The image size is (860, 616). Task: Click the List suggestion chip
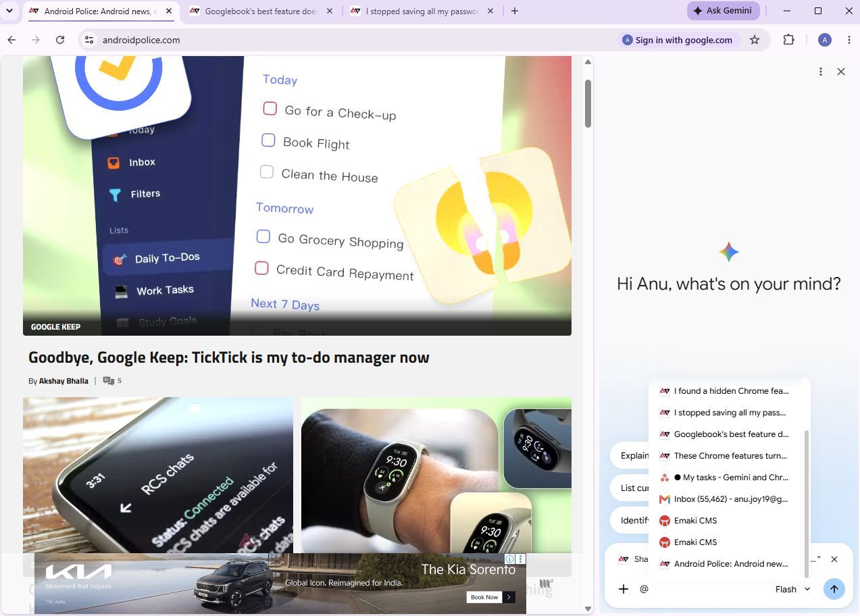tap(630, 488)
